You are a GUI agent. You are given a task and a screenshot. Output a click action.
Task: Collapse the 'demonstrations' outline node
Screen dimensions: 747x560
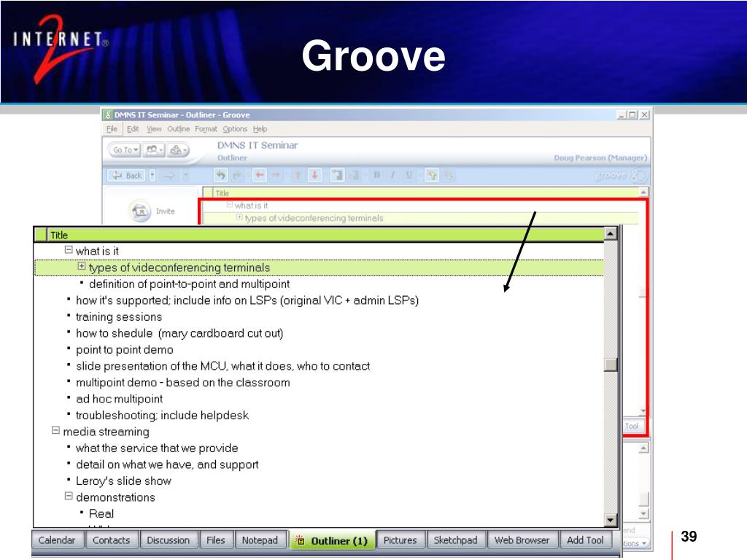(x=68, y=496)
